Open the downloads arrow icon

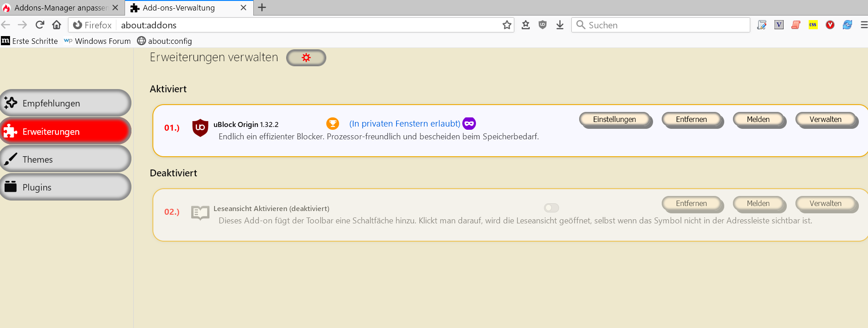pos(560,25)
